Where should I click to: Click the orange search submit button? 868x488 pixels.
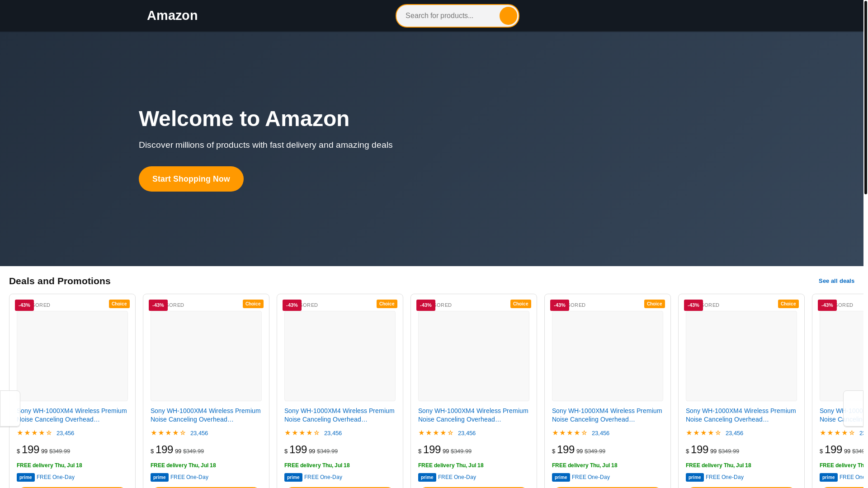(508, 16)
